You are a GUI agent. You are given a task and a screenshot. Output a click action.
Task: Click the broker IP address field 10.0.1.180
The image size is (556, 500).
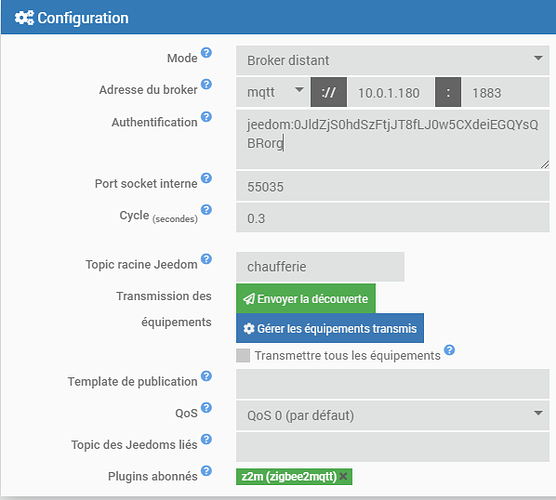(x=391, y=92)
